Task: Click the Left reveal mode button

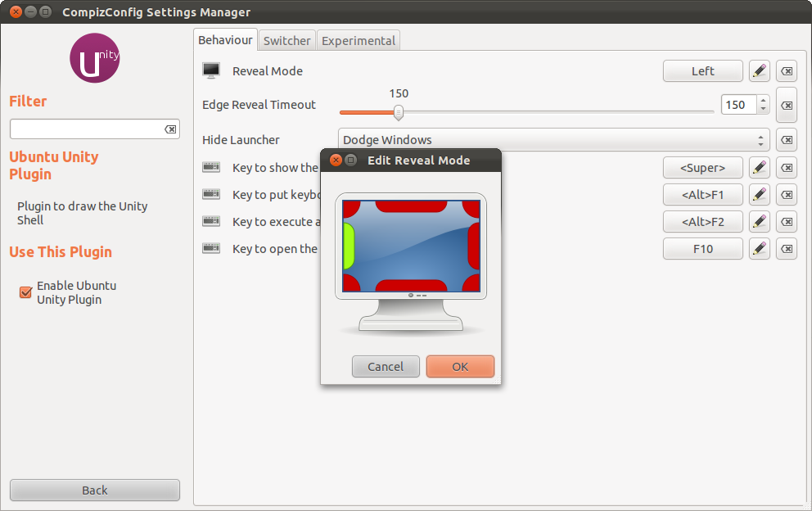Action: 703,71
